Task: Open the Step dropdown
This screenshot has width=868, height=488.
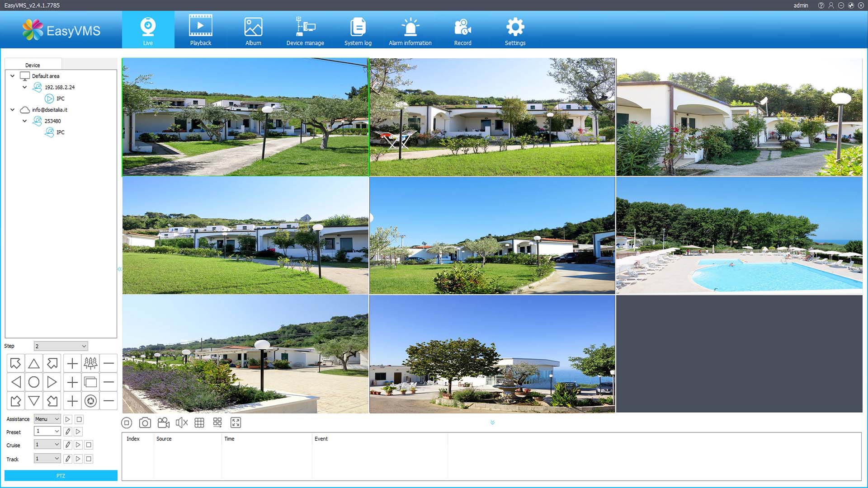Action: click(x=61, y=346)
